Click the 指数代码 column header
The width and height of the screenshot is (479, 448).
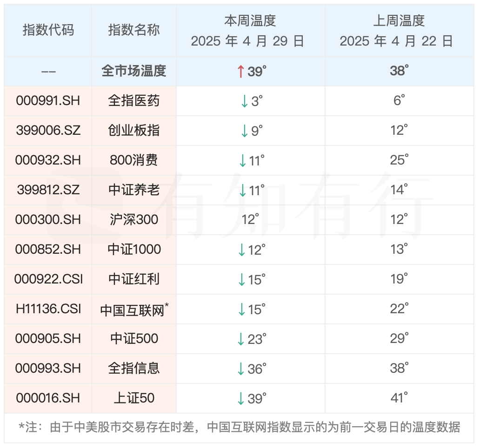(x=48, y=30)
